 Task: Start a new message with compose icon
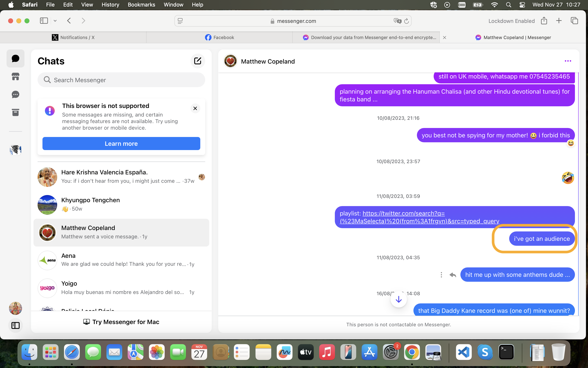pyautogui.click(x=198, y=61)
